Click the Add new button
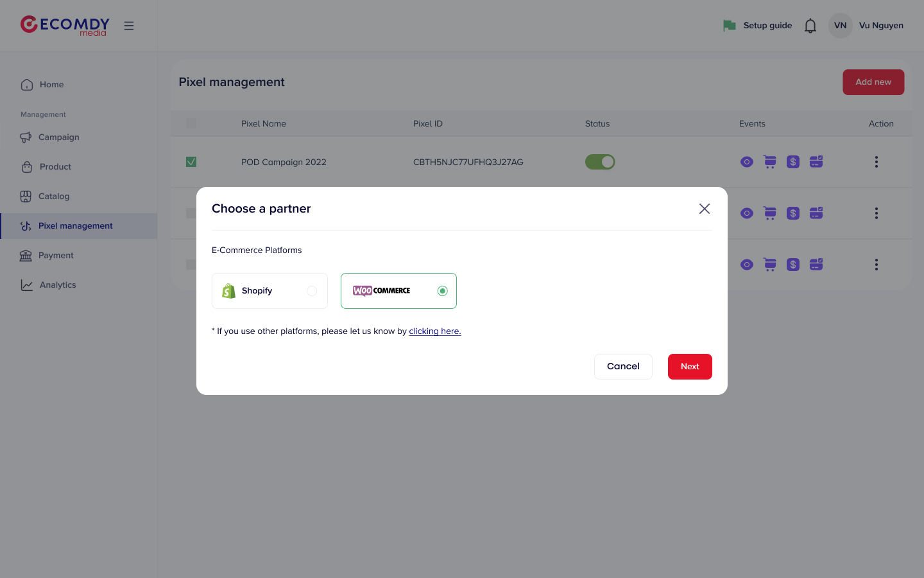 click(873, 82)
